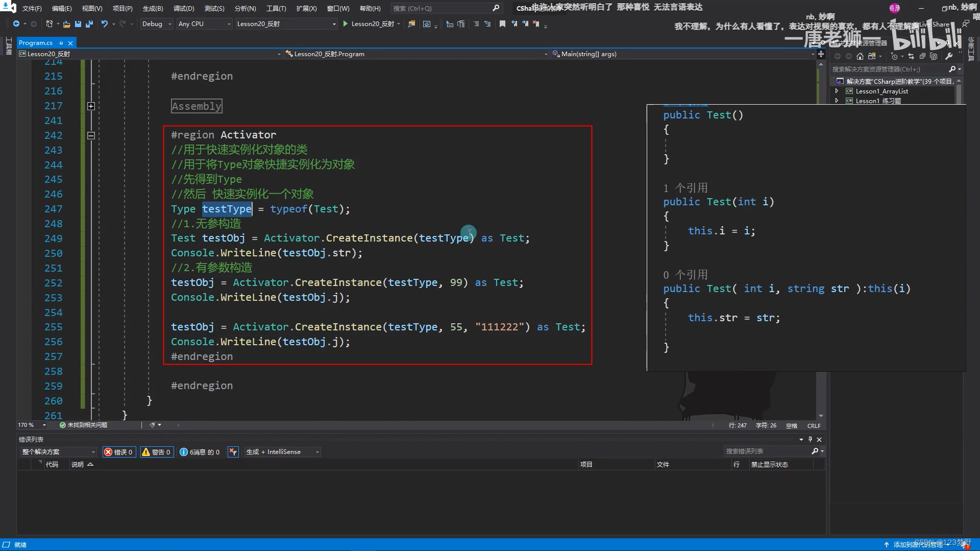Close the Program.cs tab
Image resolution: width=980 pixels, height=551 pixels.
point(70,43)
